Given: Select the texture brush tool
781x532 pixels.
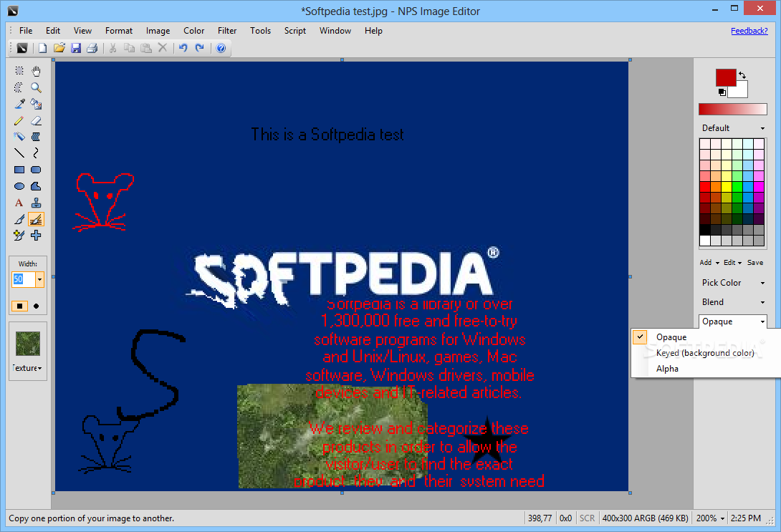Looking at the screenshot, I should [x=36, y=219].
